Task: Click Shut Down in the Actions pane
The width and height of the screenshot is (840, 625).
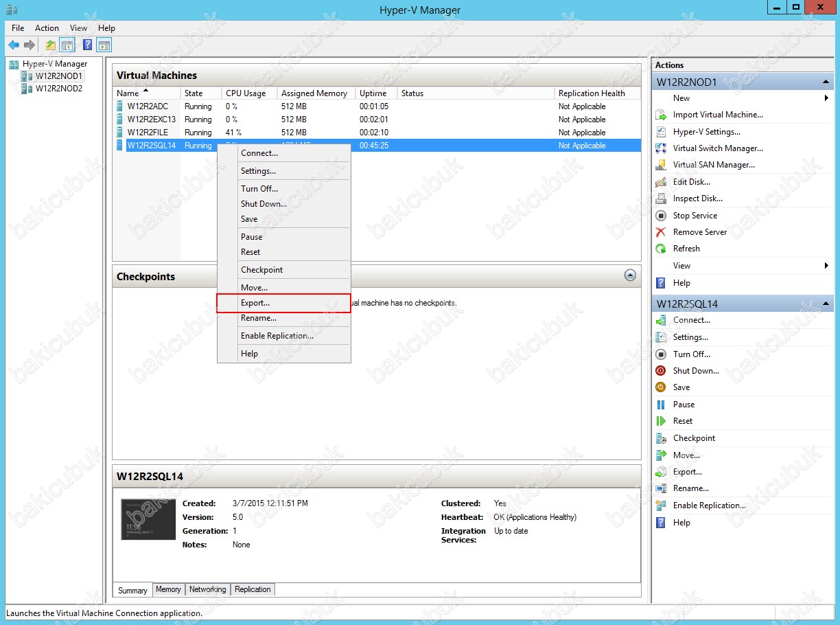Action: [696, 371]
